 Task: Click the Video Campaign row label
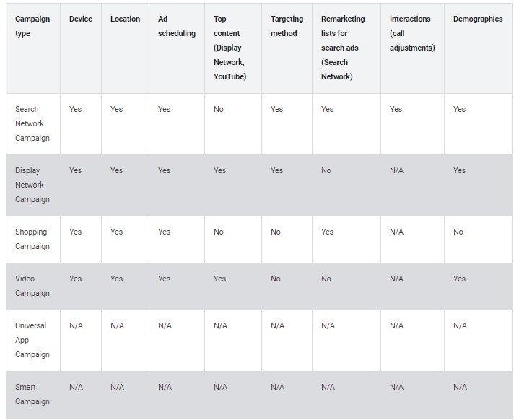point(32,286)
